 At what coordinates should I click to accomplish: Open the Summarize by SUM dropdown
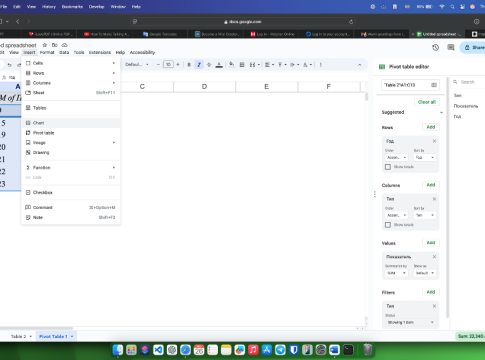pyautogui.click(x=396, y=273)
